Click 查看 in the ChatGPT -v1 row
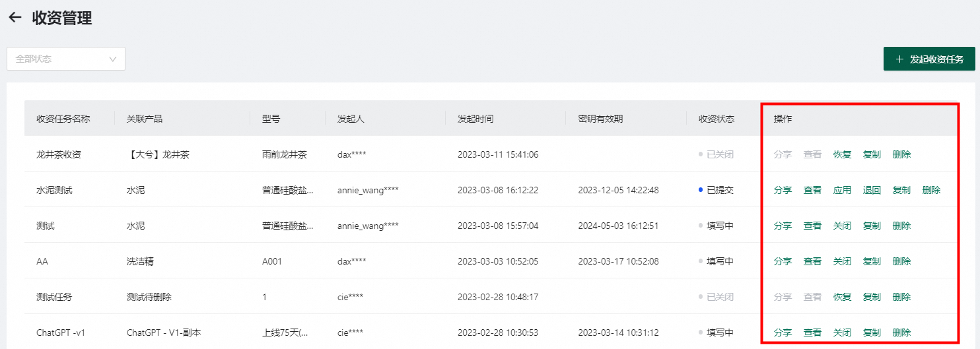The height and width of the screenshot is (349, 980). (812, 333)
